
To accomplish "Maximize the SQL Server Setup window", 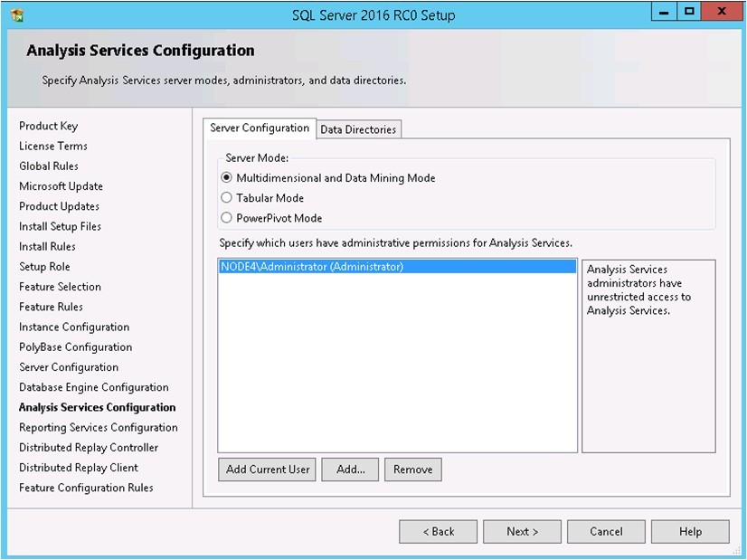I will [x=689, y=12].
